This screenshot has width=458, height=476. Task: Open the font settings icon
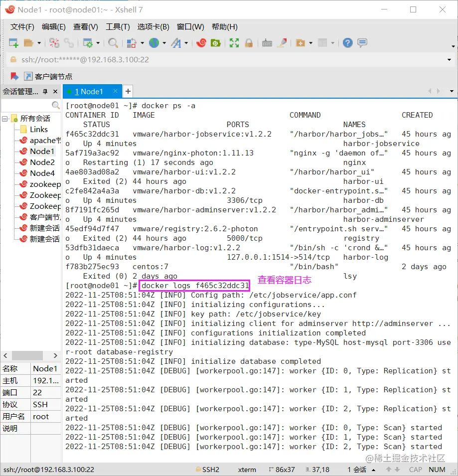tap(176, 43)
